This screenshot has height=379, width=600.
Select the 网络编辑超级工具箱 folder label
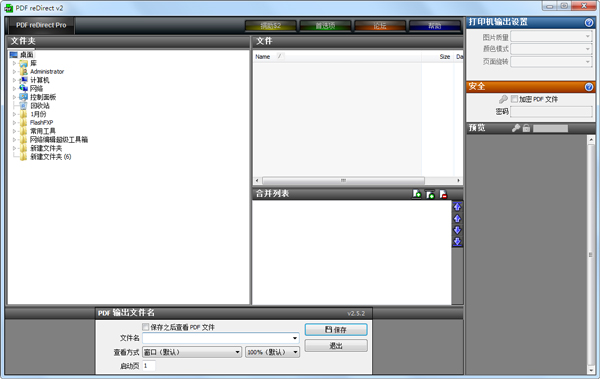[x=59, y=139]
